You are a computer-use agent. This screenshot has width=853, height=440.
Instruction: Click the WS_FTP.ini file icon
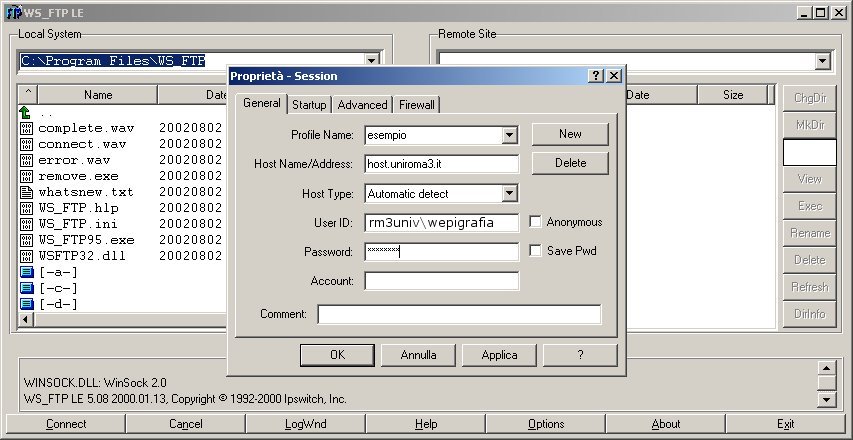pyautogui.click(x=26, y=224)
